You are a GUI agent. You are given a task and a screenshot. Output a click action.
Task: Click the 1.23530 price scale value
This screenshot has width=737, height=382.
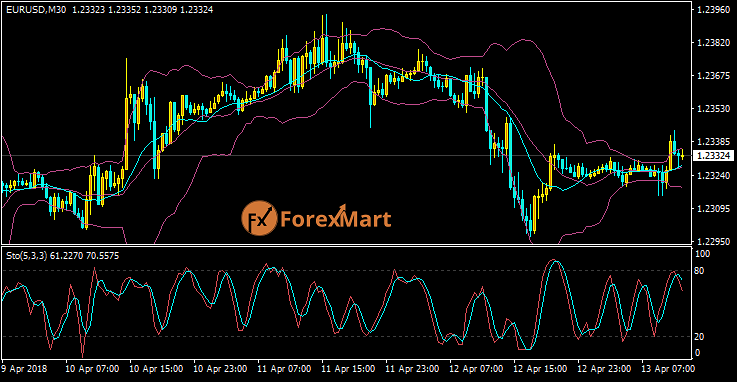pos(713,109)
